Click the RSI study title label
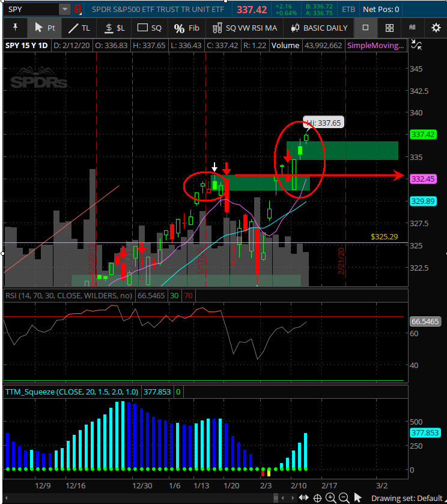Screen dimensions: 447x504 tap(68, 295)
